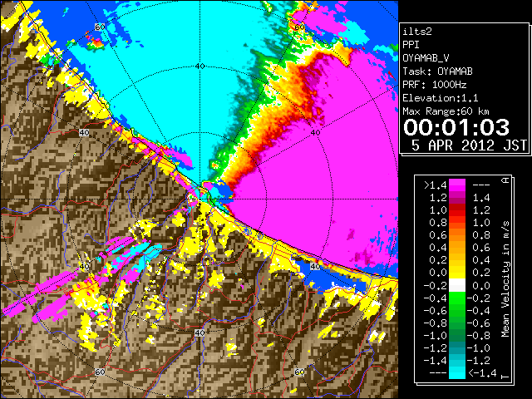Pick the bright green band in legend
Viewport: 532px width, 399px height.
coord(457,298)
